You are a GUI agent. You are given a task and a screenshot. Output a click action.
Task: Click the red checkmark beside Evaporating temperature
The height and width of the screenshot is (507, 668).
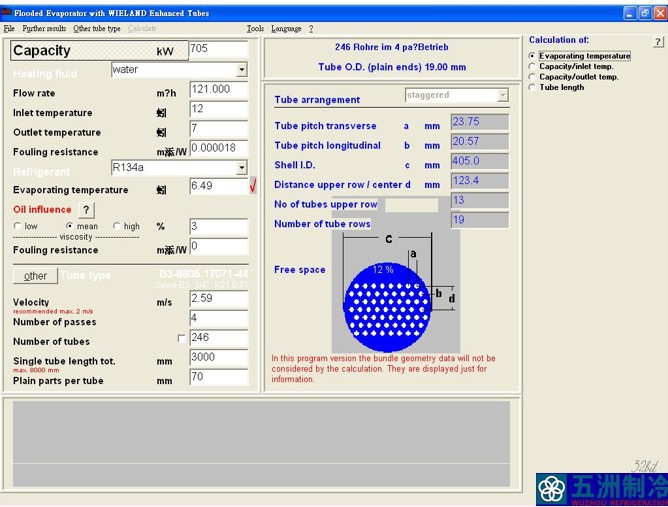253,185
